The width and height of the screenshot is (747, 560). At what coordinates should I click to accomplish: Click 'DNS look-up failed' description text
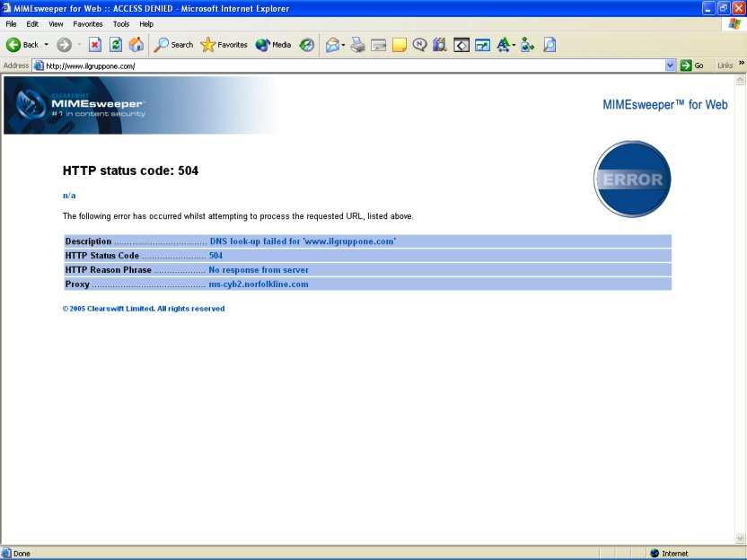(303, 241)
